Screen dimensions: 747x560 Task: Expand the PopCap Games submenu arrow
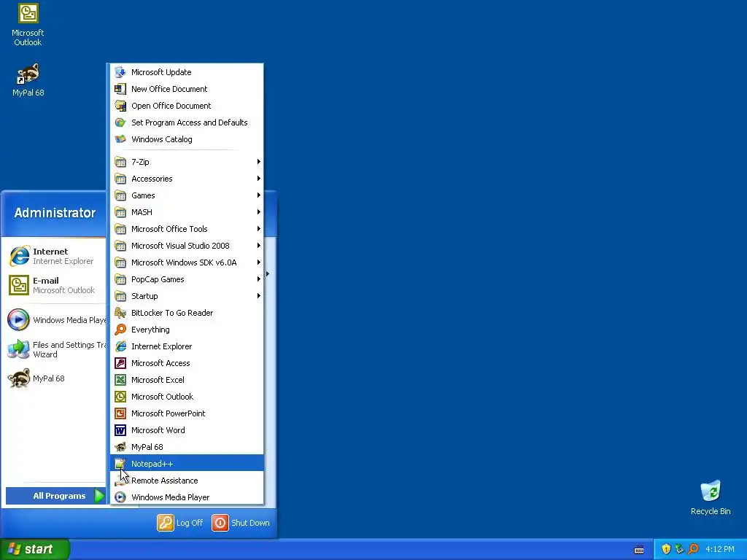259,279
